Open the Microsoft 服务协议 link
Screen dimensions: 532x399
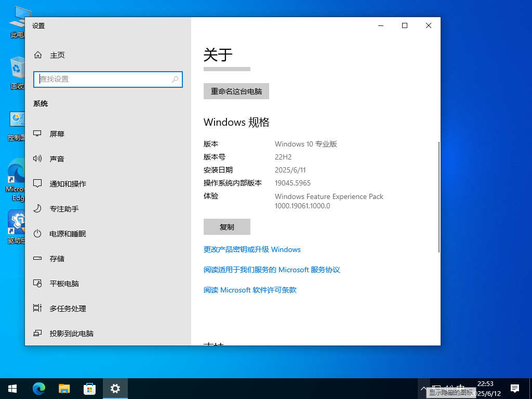[x=272, y=270]
